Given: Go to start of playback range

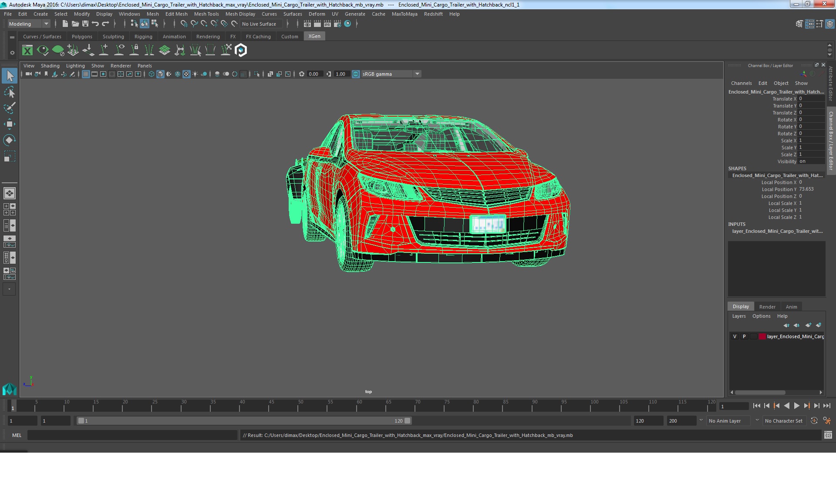Looking at the screenshot, I should [756, 406].
